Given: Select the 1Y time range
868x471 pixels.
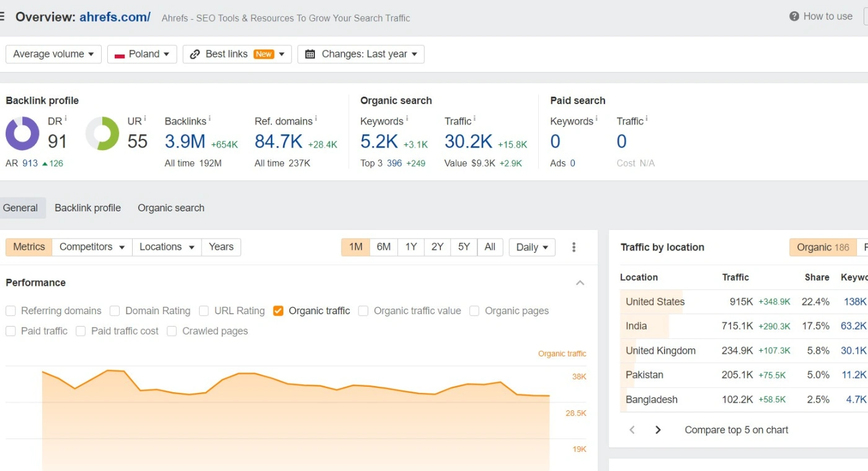Looking at the screenshot, I should (411, 247).
